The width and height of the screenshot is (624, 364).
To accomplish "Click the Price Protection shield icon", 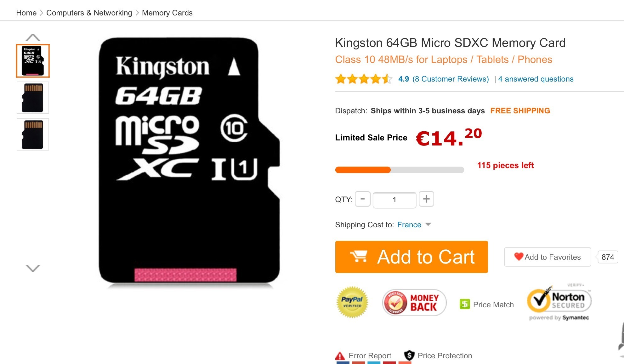I will [409, 355].
